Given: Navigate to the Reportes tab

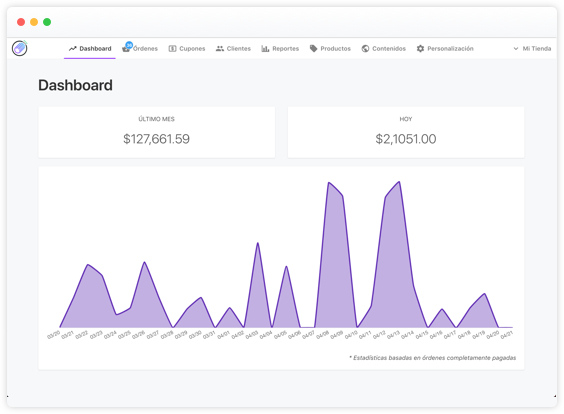Looking at the screenshot, I should [x=286, y=49].
